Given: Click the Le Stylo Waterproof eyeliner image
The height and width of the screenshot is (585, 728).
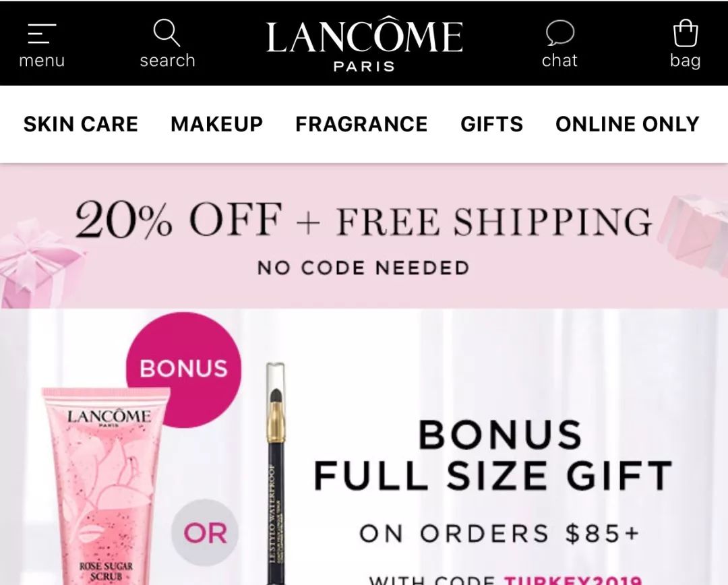Looking at the screenshot, I should [x=275, y=474].
